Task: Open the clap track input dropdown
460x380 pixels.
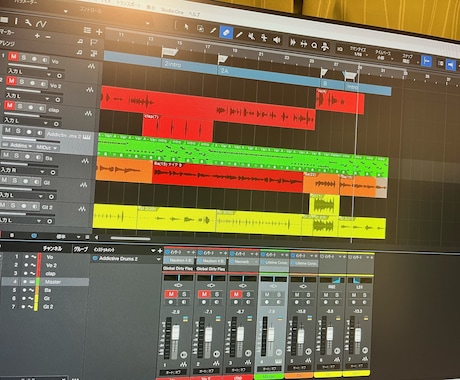Action: [46, 123]
